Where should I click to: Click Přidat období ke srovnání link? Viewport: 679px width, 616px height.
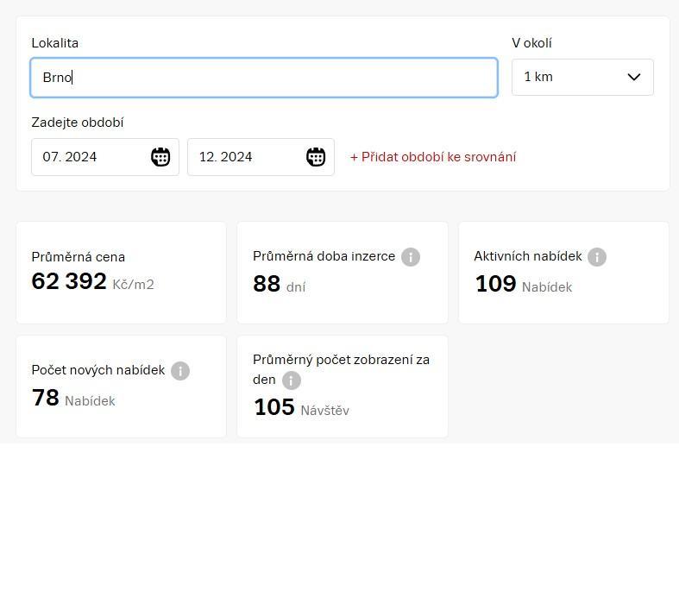click(x=433, y=157)
